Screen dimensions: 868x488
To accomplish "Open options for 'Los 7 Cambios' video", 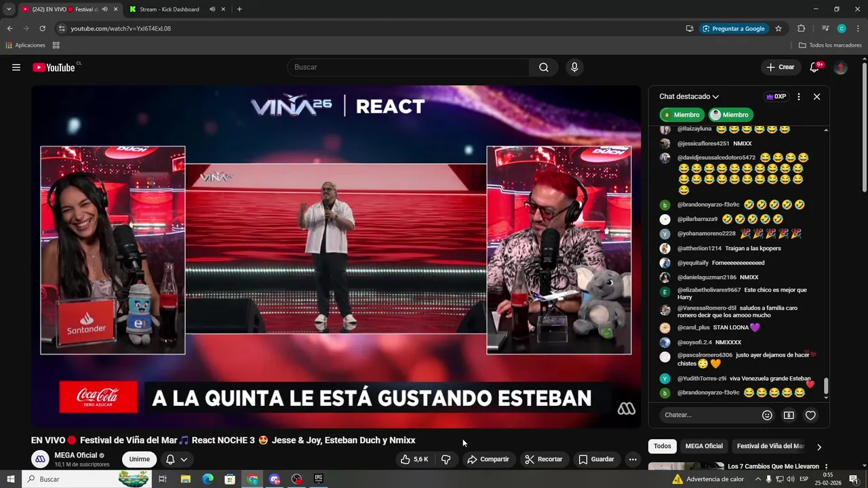I will [x=826, y=467].
